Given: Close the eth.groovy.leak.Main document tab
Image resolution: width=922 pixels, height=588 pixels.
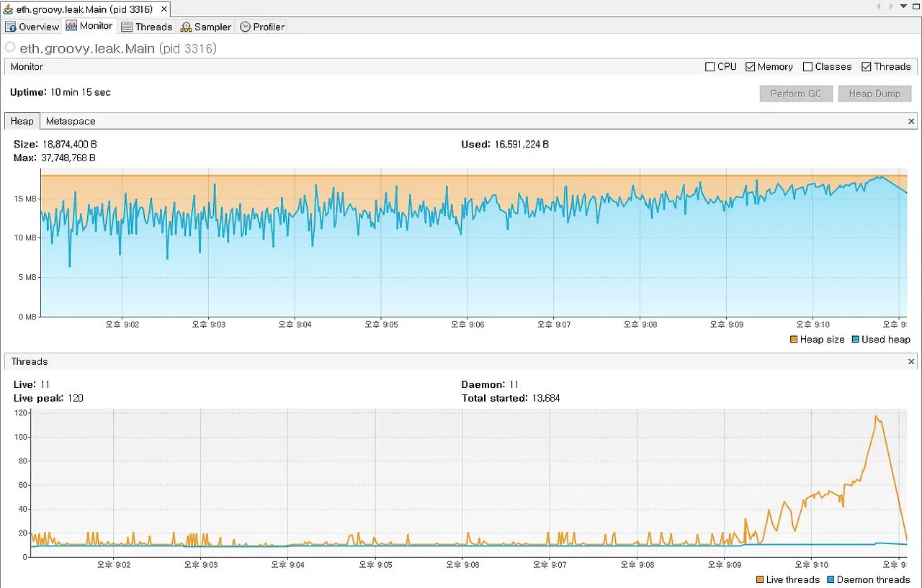Looking at the screenshot, I should pos(164,9).
